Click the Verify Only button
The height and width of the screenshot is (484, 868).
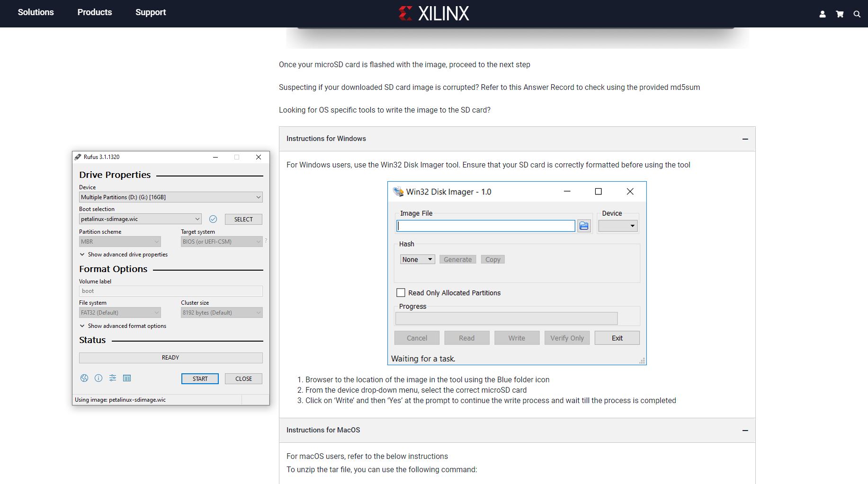[x=567, y=338]
